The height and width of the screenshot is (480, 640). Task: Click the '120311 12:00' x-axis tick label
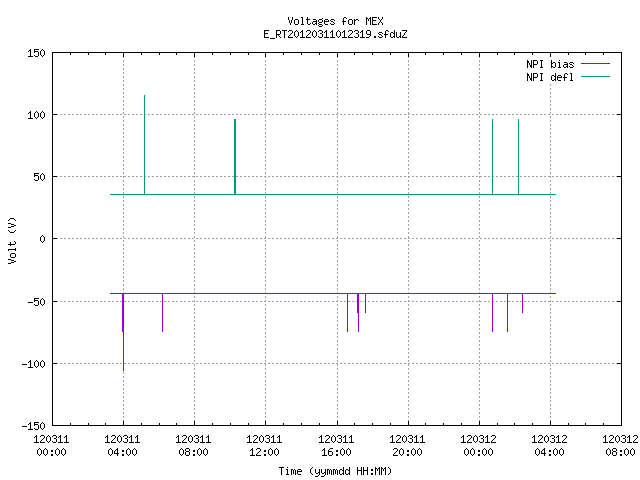[264, 446]
